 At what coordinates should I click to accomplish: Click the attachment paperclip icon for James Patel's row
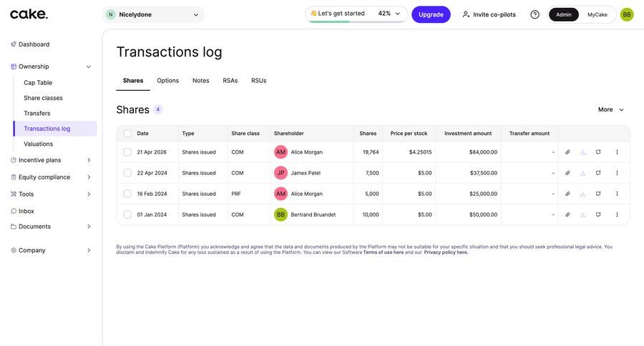click(567, 172)
